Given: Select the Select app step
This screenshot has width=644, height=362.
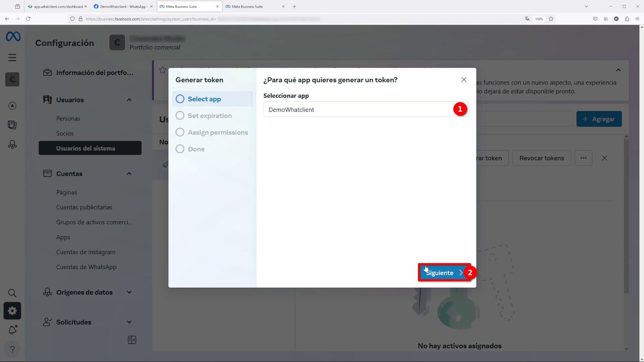Looking at the screenshot, I should click(212, 99).
